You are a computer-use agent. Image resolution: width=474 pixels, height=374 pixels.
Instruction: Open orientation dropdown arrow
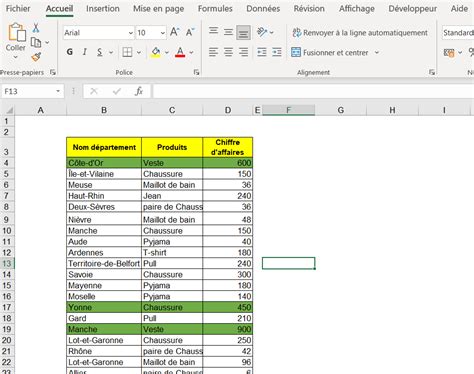click(x=272, y=33)
